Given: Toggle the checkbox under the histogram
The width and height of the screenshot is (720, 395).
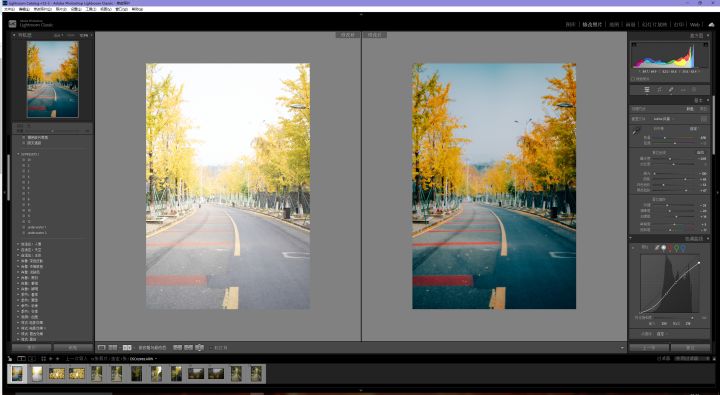Looking at the screenshot, I should 633,79.
